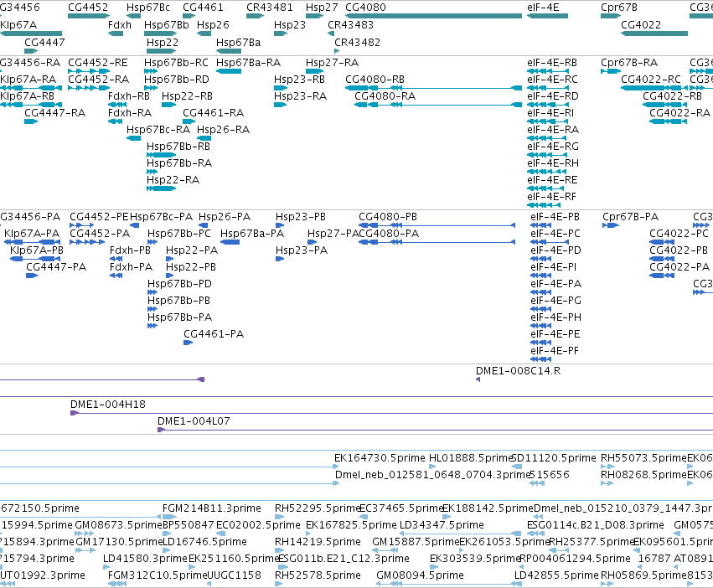Open the CR43482 gene entry

tap(358, 42)
